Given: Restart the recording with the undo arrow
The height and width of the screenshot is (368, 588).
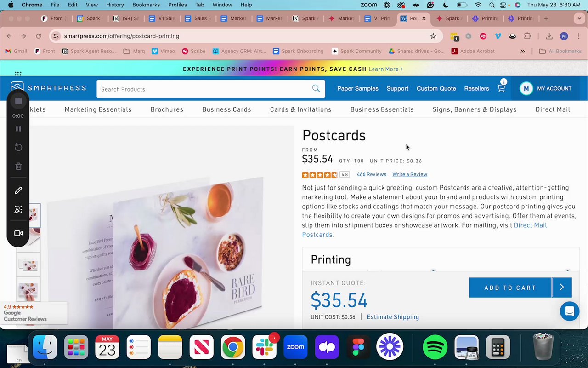Looking at the screenshot, I should (x=18, y=147).
